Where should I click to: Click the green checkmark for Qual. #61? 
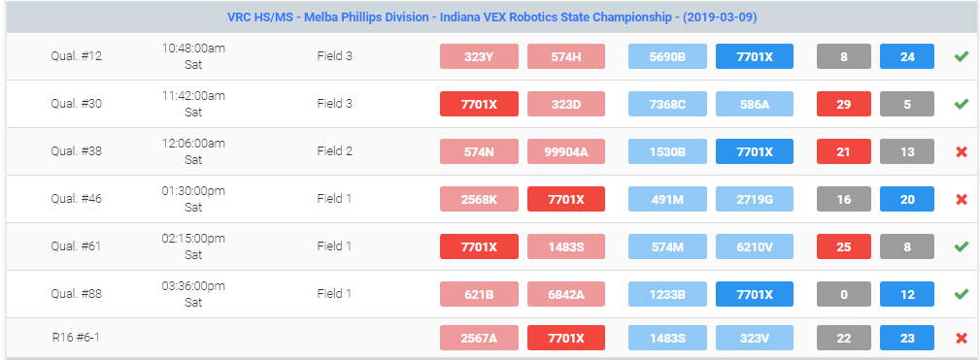962,246
